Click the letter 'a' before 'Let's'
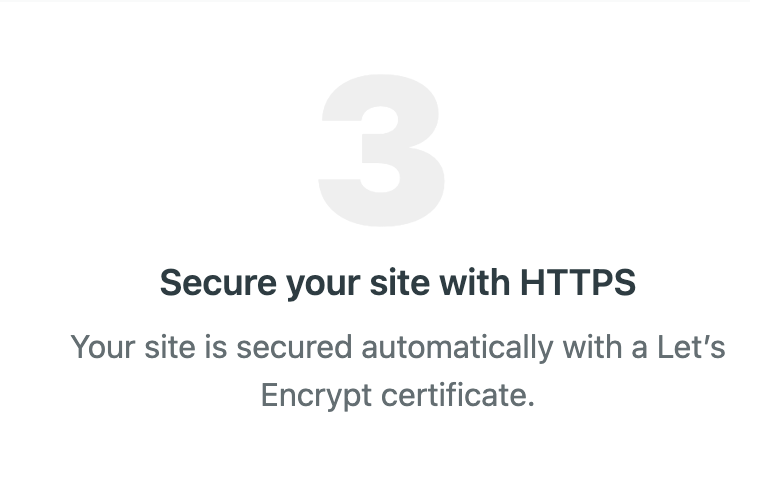 pyautogui.click(x=639, y=350)
